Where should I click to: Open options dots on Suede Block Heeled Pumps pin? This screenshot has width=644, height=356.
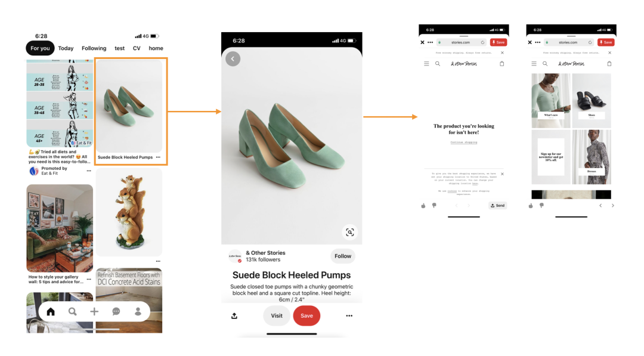click(x=158, y=157)
